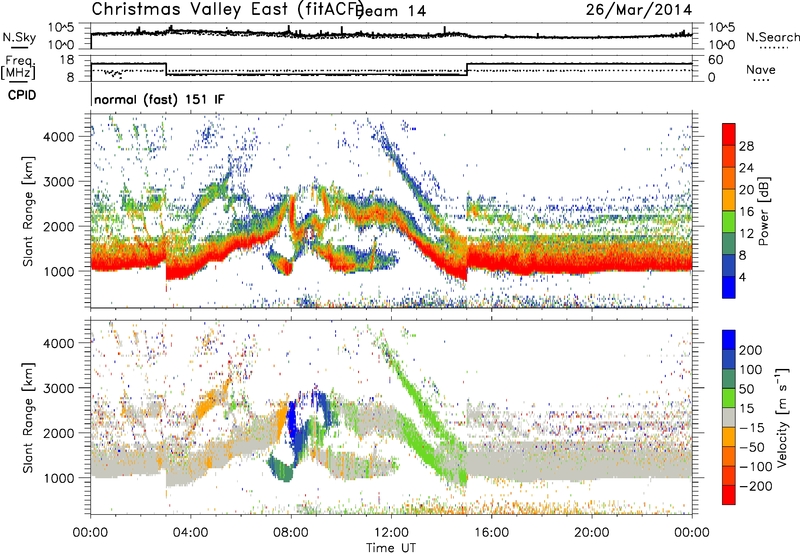Click the "1000" tick of the velocity panel

tap(58, 478)
